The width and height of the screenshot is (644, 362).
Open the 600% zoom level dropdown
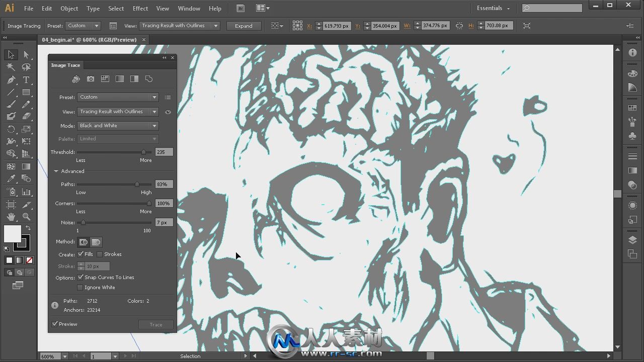coord(64,356)
